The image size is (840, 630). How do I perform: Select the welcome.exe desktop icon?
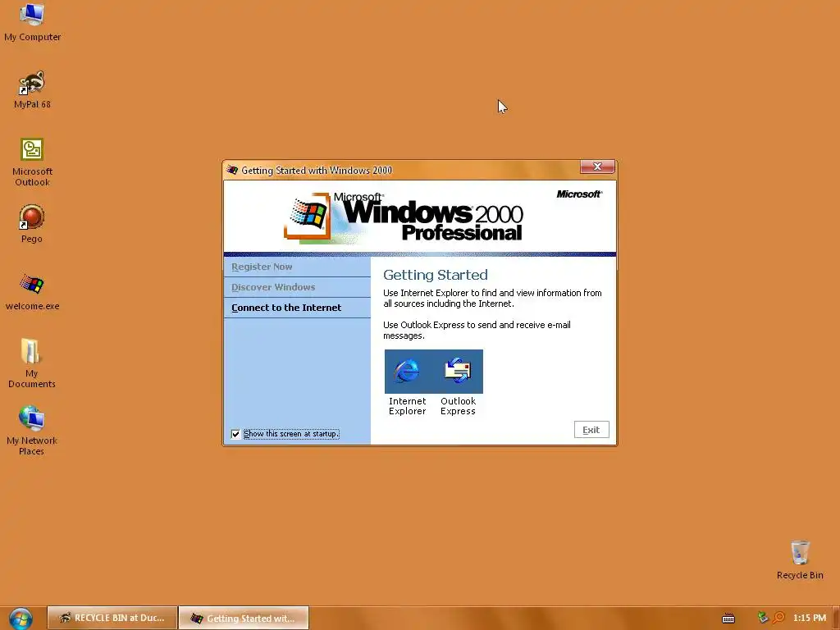pyautogui.click(x=32, y=292)
